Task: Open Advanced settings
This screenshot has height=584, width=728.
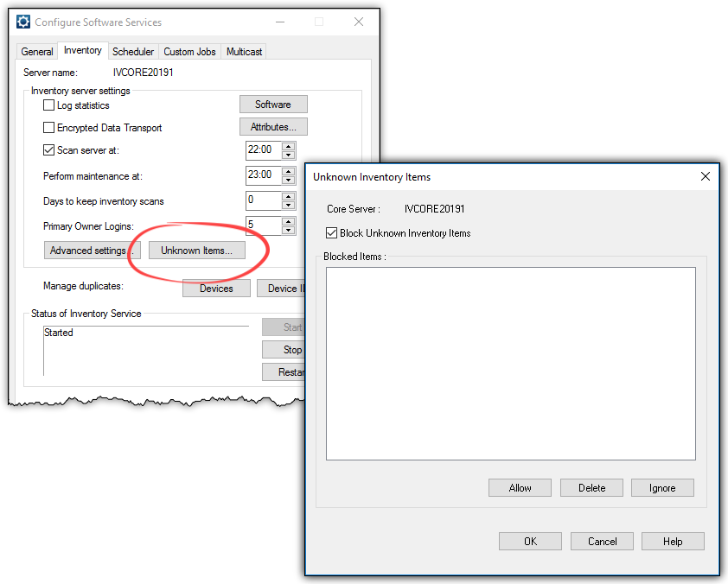Action: tap(87, 251)
